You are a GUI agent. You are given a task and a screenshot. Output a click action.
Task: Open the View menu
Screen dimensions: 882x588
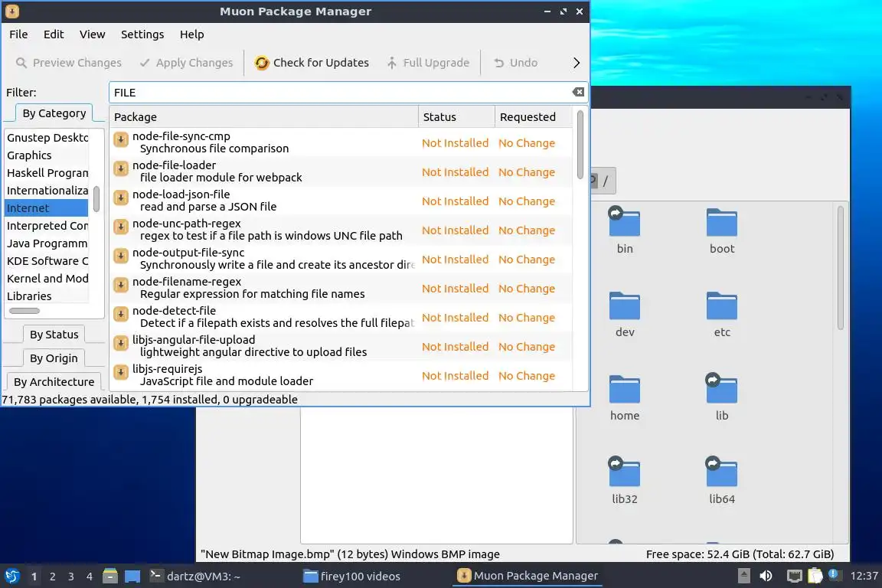(92, 34)
